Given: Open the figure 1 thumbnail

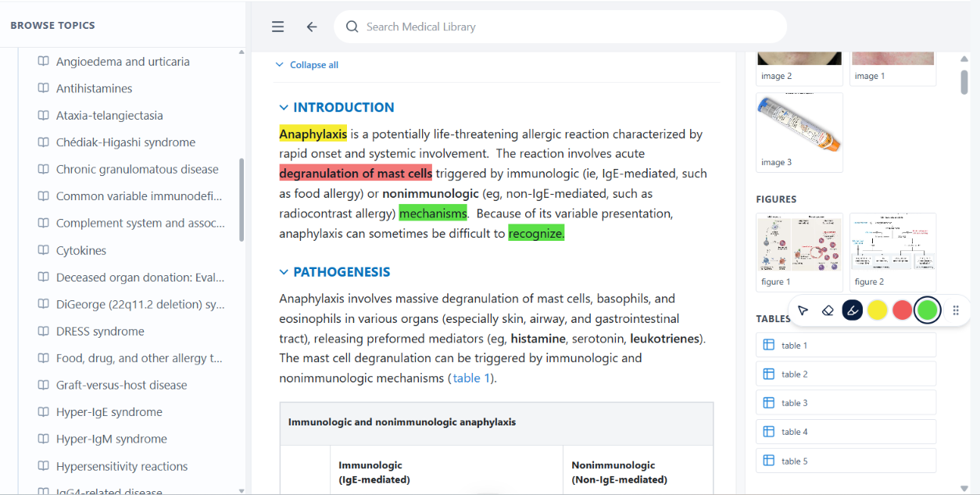Looking at the screenshot, I should pyautogui.click(x=799, y=252).
